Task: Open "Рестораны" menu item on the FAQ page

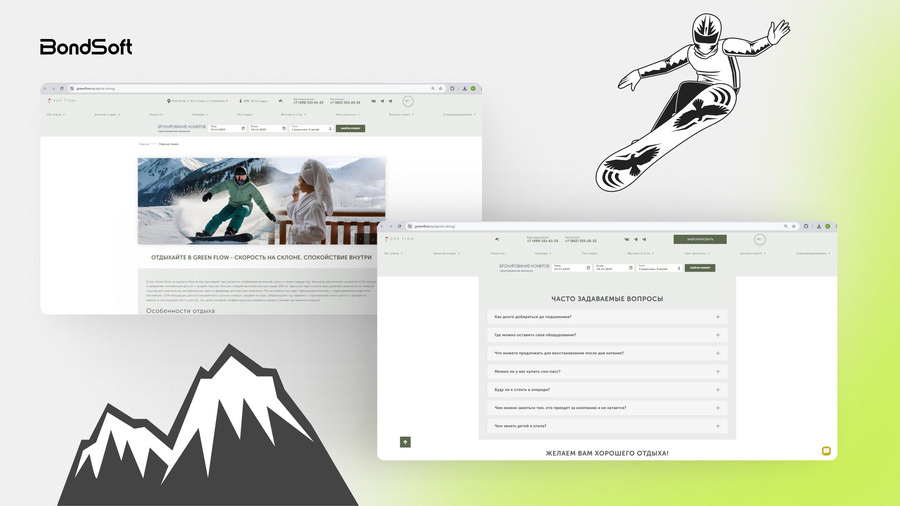Action: point(589,253)
